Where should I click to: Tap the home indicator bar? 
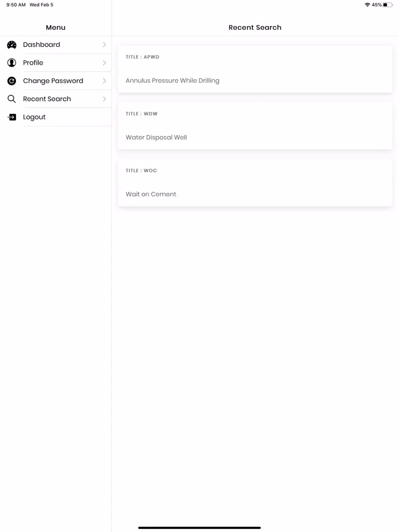pos(199,528)
